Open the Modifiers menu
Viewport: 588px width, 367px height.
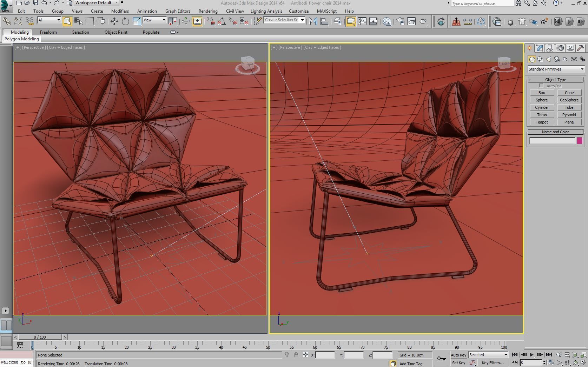coord(120,11)
